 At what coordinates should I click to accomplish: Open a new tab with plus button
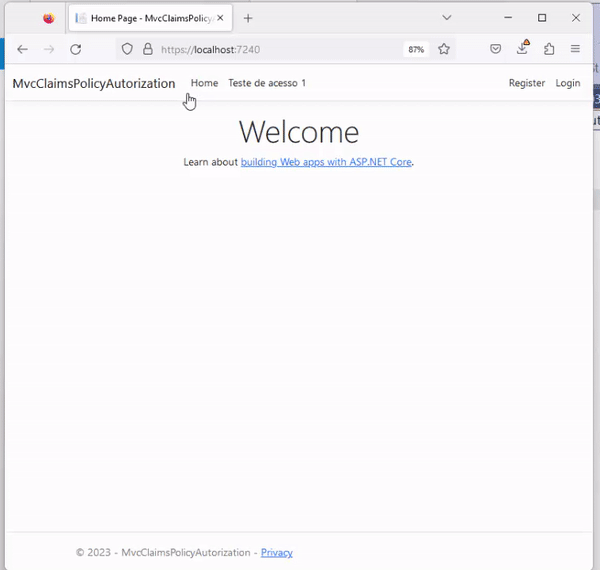248,18
